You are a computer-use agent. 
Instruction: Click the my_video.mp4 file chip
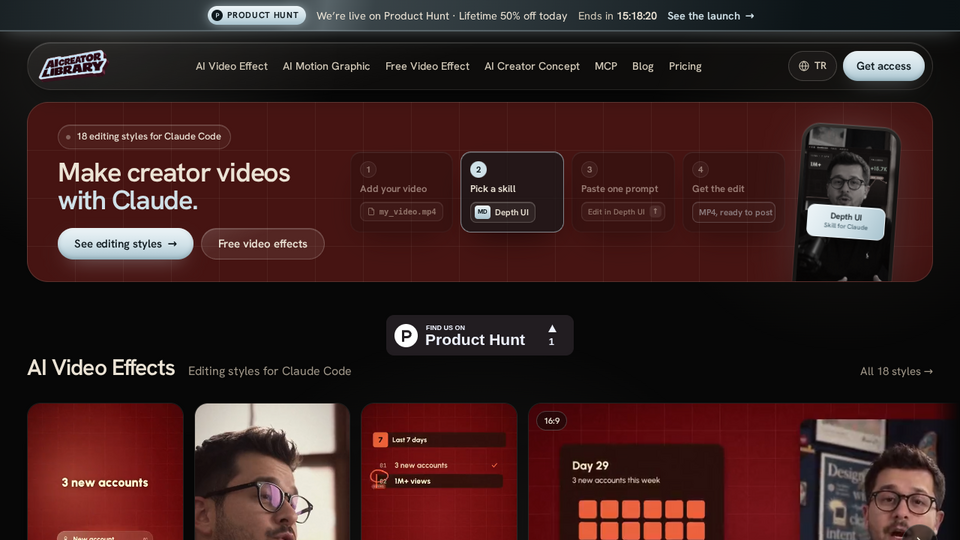coord(402,212)
